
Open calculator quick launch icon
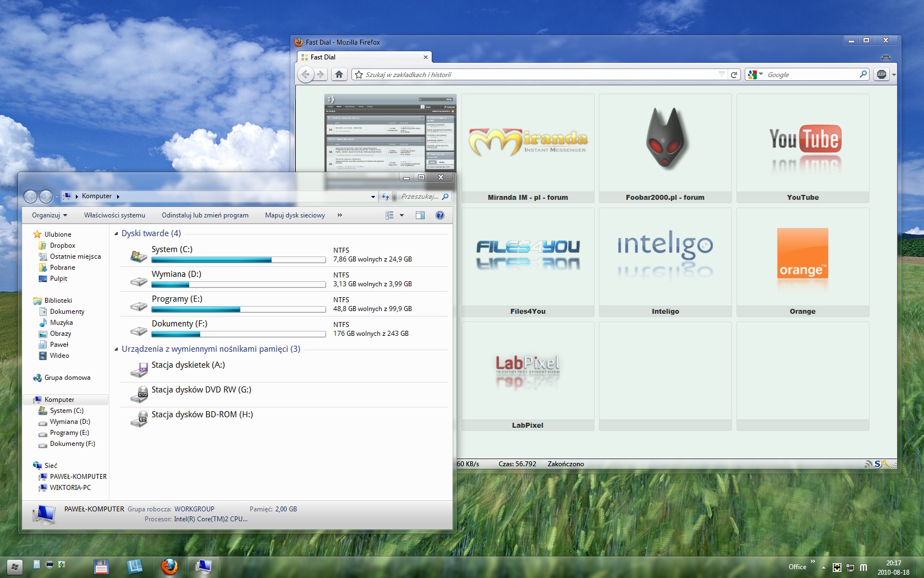click(x=36, y=564)
